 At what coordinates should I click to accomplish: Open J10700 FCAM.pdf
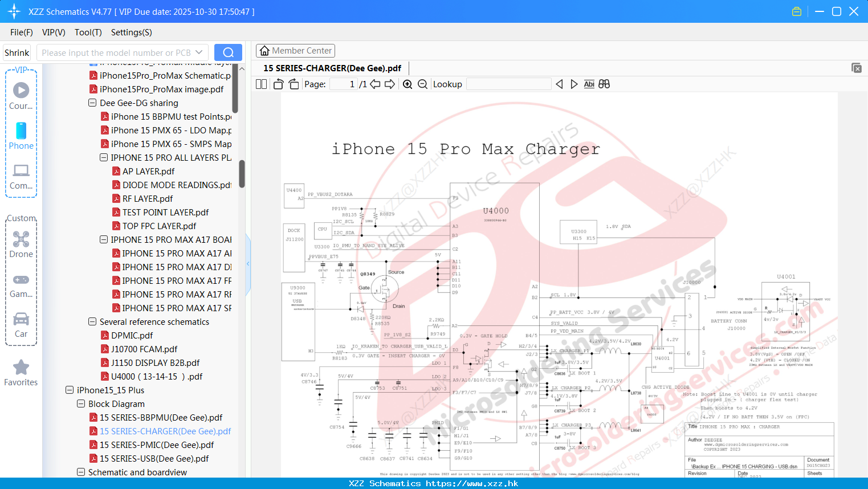pyautogui.click(x=139, y=349)
